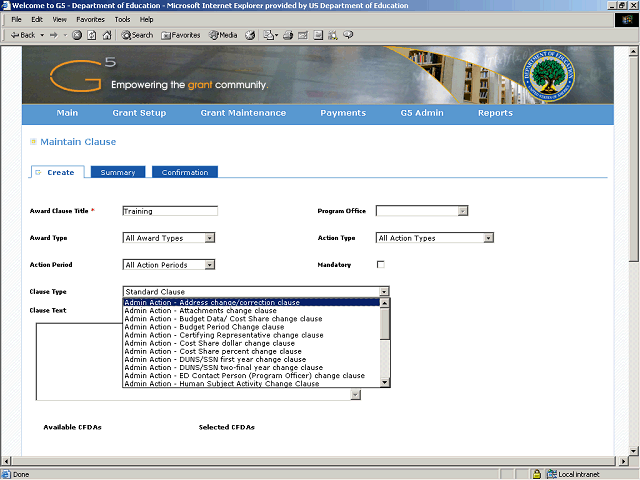Screen dimensions: 640x480
Task: Open the View menu
Action: click(59, 19)
